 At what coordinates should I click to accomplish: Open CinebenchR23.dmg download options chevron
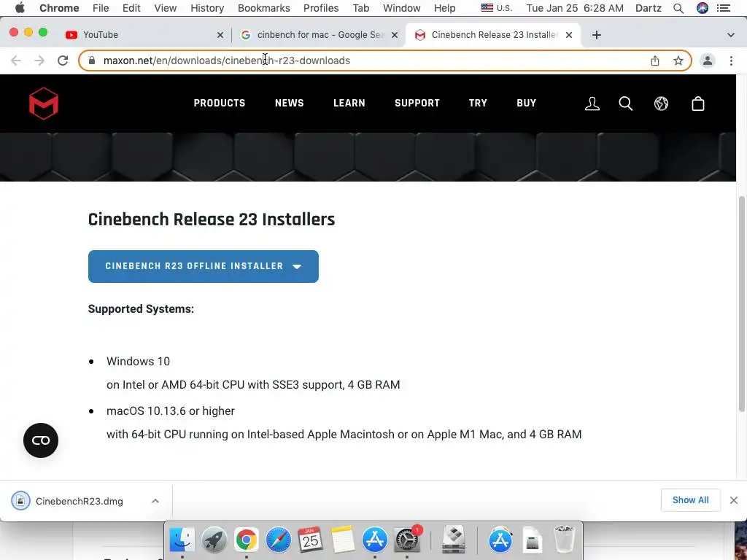click(x=155, y=501)
